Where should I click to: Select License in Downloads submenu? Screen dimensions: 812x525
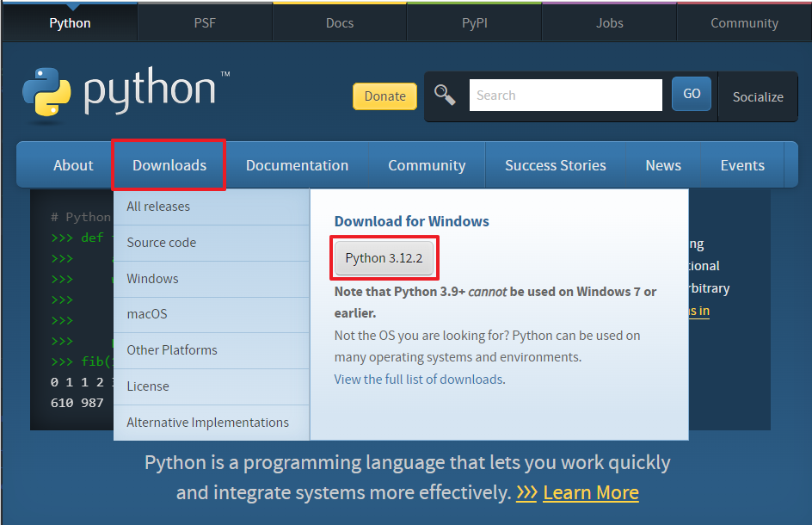(x=212, y=386)
